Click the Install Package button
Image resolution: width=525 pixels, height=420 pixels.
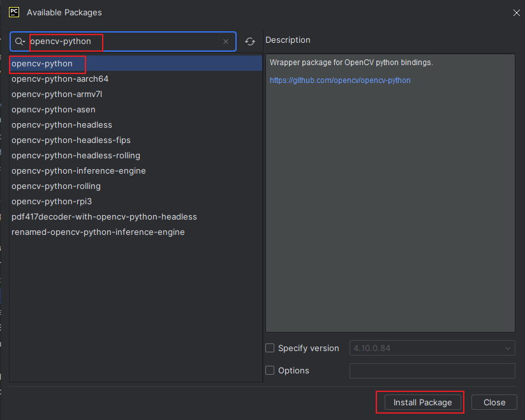tap(422, 402)
